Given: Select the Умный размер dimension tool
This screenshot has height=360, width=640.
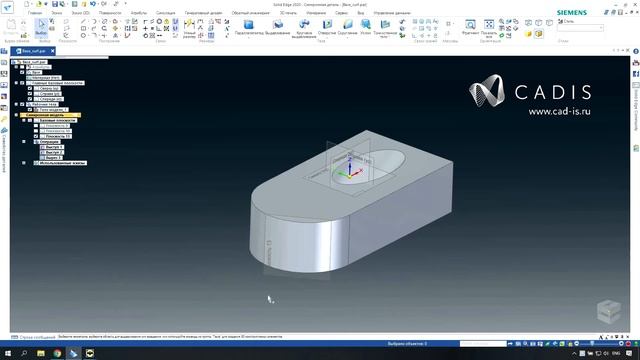Looking at the screenshot, I should pyautogui.click(x=189, y=29).
